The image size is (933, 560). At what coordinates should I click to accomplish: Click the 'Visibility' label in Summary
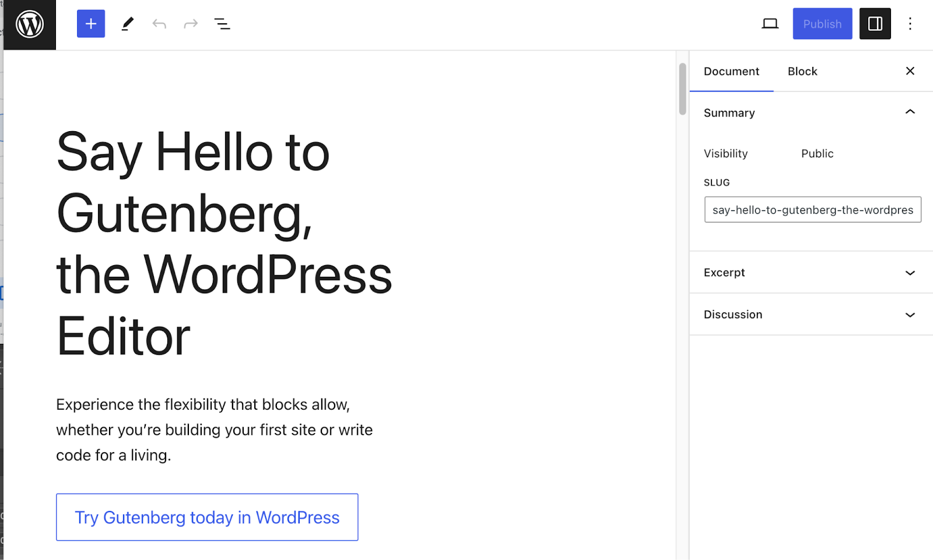coord(725,154)
